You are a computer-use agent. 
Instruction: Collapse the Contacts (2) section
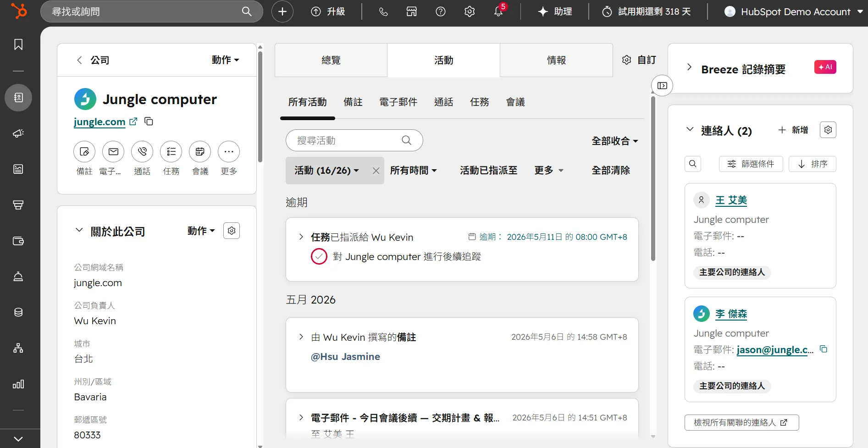(690, 129)
